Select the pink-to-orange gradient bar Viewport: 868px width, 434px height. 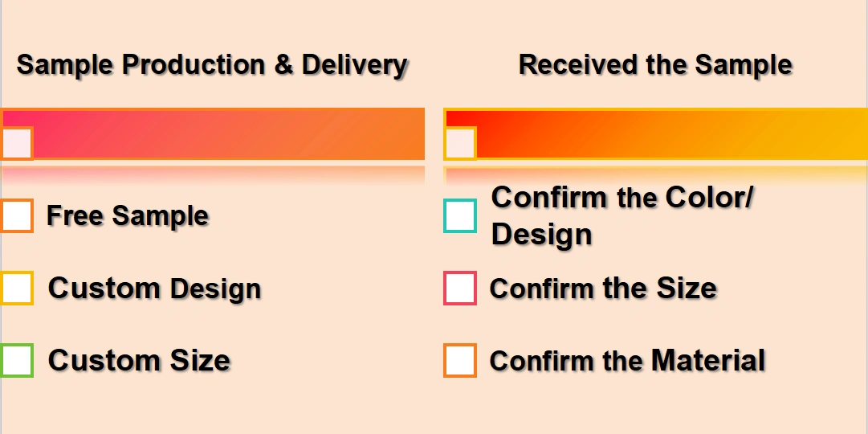coord(213,134)
